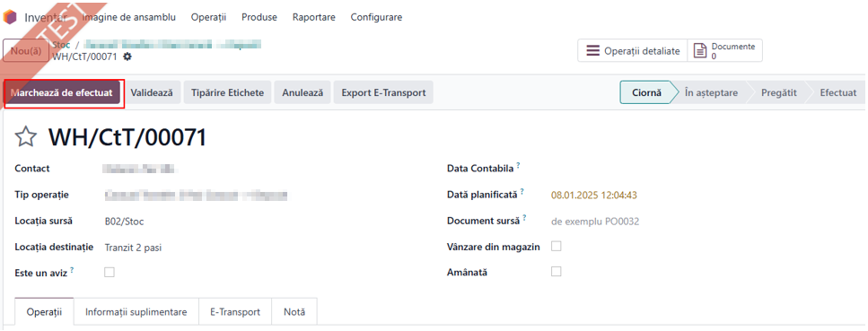Show help tooltip for Document sursă
The height and width of the screenshot is (331, 868).
[524, 218]
